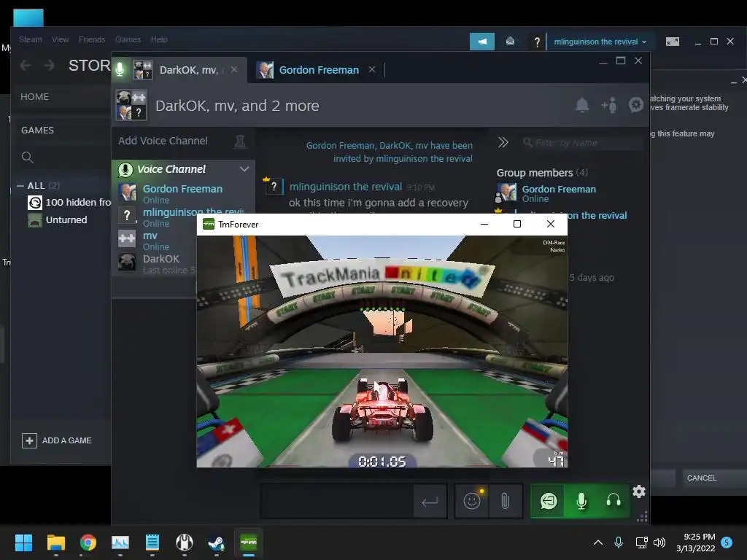Screen dimensions: 747x560
Task: Select the 100 hidden game entry
Action: point(69,203)
